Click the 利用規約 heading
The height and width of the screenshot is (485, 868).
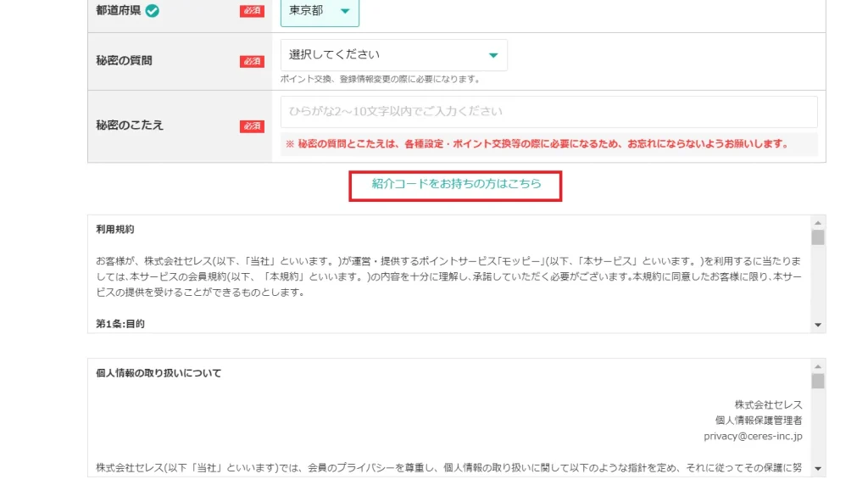[115, 229]
